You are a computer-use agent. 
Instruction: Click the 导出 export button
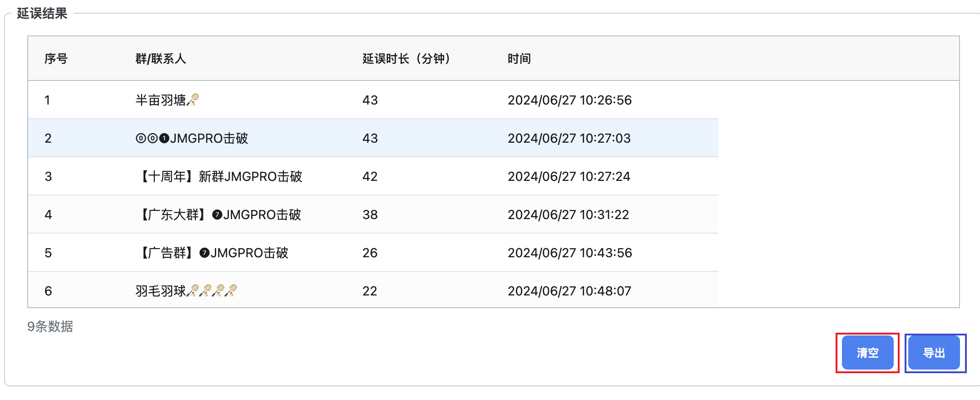pyautogui.click(x=934, y=353)
